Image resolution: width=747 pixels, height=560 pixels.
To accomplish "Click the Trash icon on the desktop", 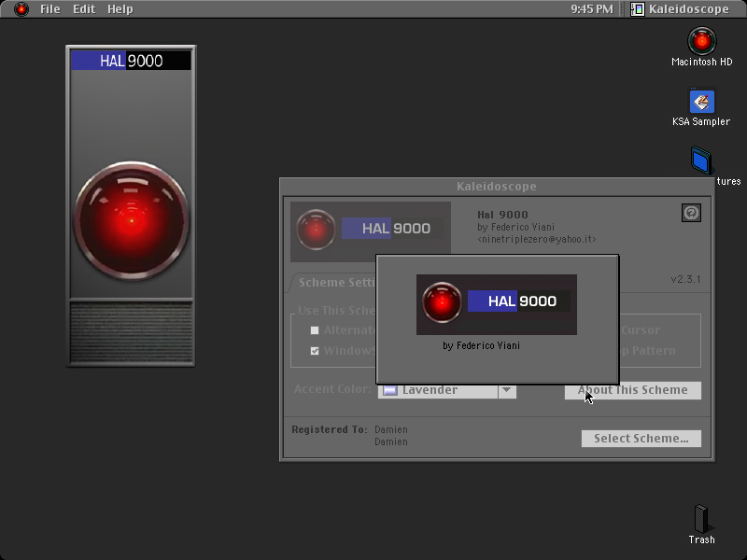I will pos(702,519).
